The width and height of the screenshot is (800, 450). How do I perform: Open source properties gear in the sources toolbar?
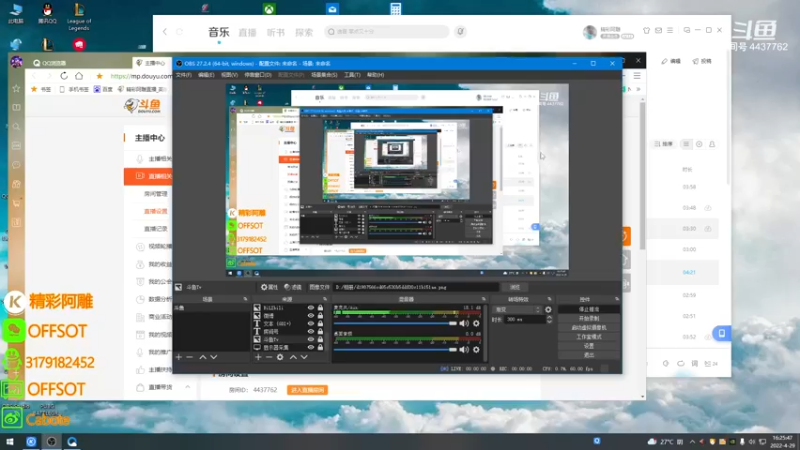pos(280,357)
